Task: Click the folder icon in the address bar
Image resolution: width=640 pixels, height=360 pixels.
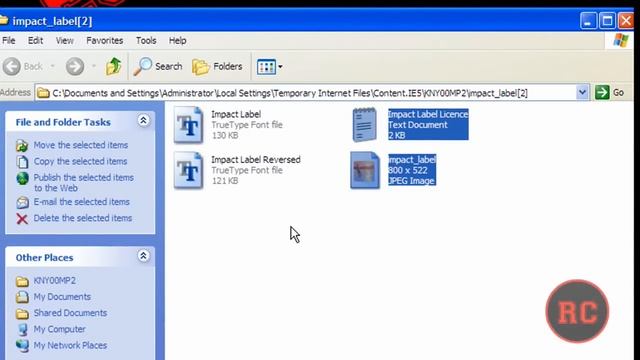Action: (42, 93)
